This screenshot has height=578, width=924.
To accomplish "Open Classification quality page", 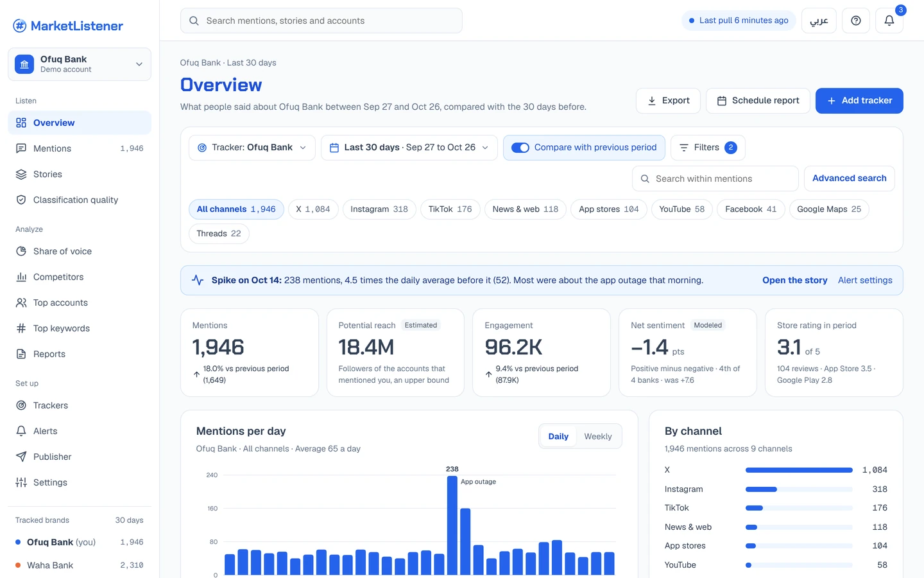I will (80, 200).
